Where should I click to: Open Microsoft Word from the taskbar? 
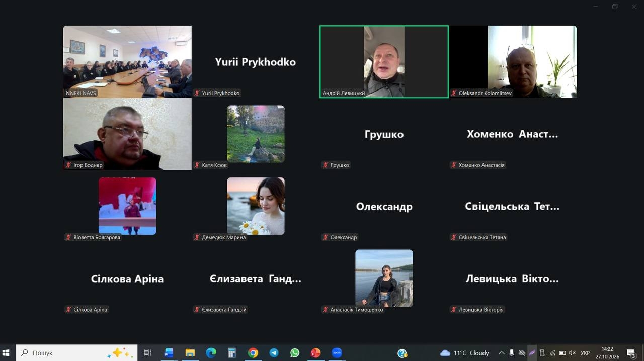point(169,353)
